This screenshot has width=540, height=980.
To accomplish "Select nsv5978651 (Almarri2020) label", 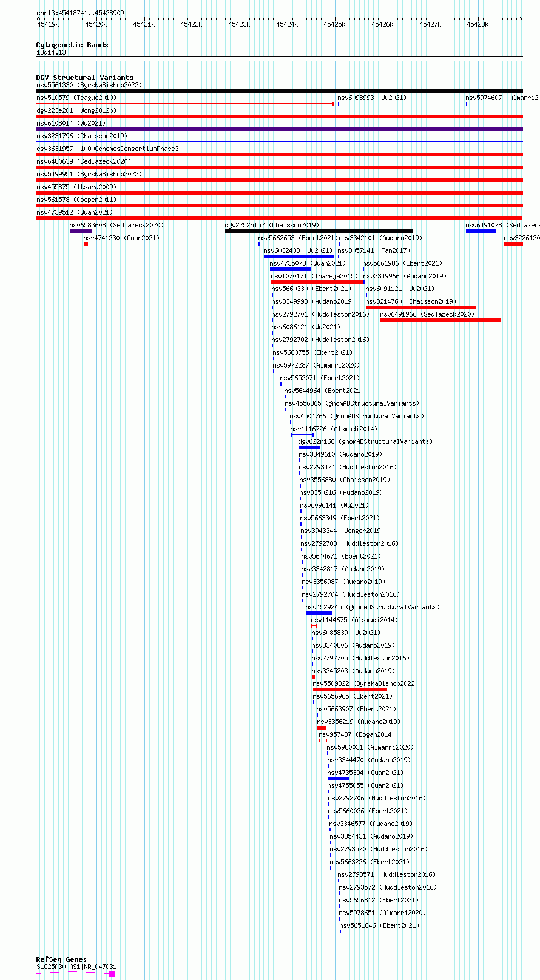I will click(382, 913).
